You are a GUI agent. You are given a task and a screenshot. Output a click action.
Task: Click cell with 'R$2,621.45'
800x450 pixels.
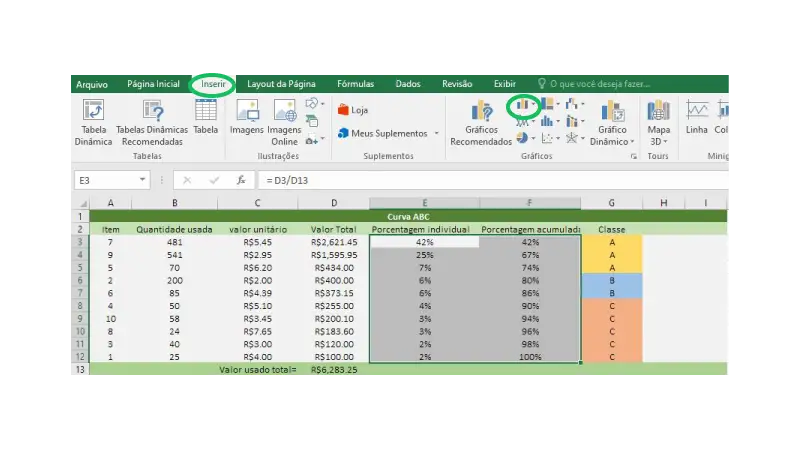point(334,242)
